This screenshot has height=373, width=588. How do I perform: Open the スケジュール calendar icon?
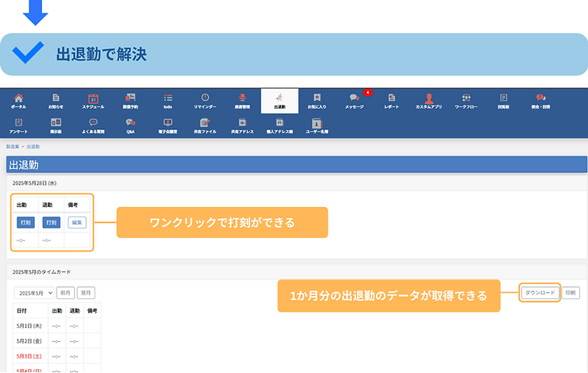(93, 100)
